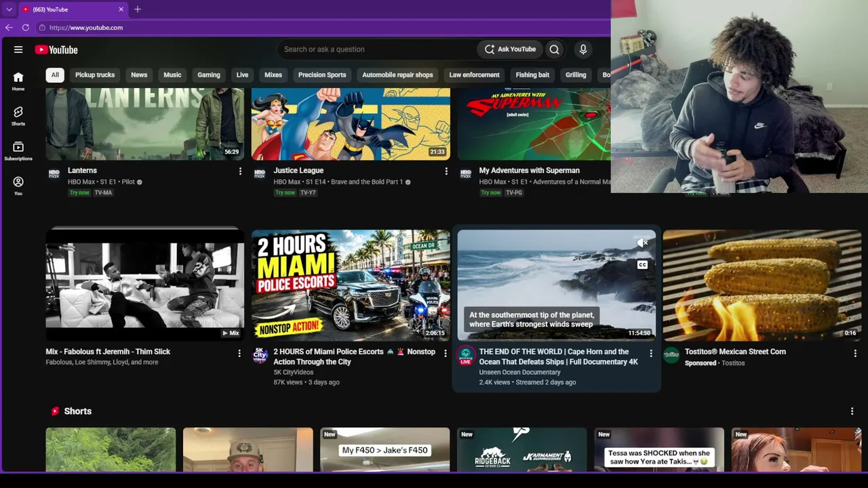Image resolution: width=868 pixels, height=488 pixels.
Task: Show Live videos chip
Action: (x=242, y=75)
